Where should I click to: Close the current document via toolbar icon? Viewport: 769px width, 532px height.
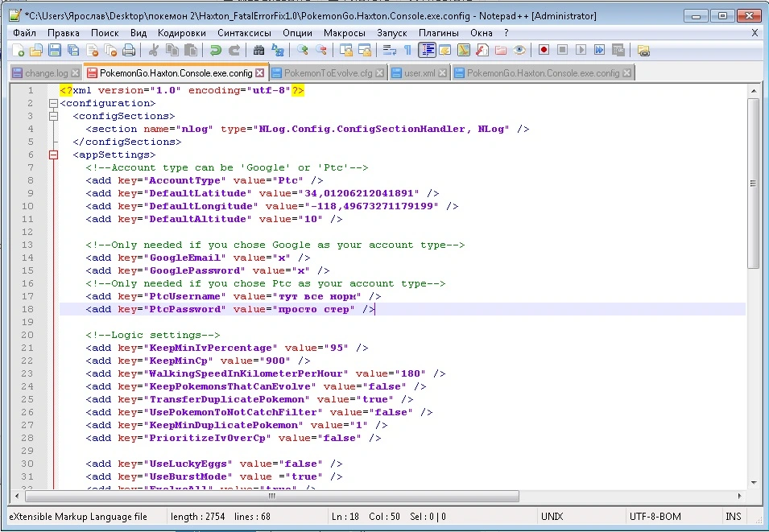tap(92, 50)
